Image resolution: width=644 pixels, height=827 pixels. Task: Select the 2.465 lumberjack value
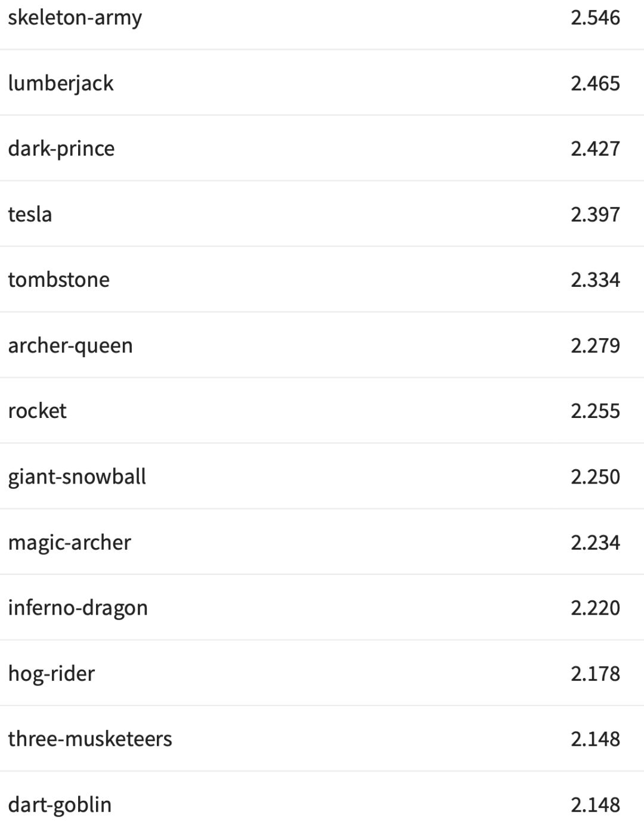coord(595,83)
